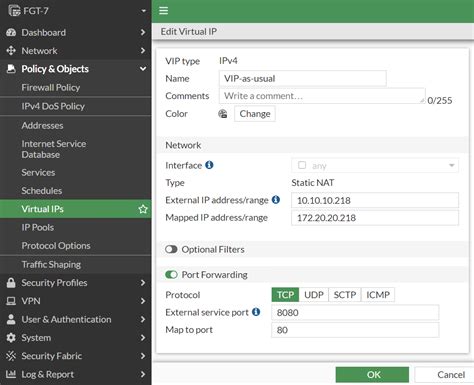This screenshot has width=474, height=385.
Task: Expand the System menu chevron
Action: point(143,338)
